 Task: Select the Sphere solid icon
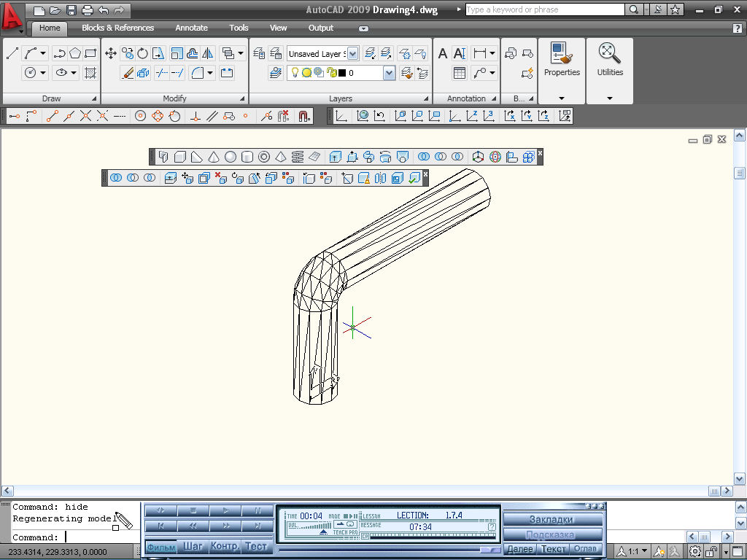click(230, 157)
